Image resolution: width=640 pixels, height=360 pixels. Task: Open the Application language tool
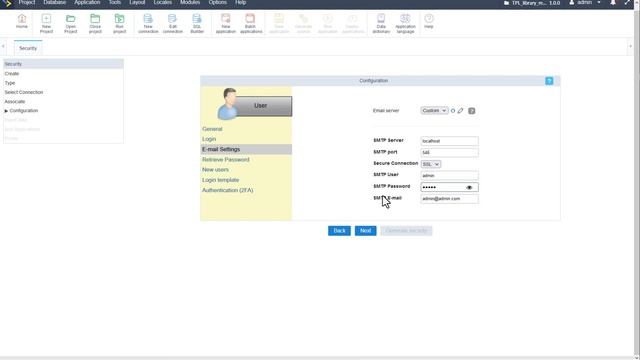tap(405, 24)
